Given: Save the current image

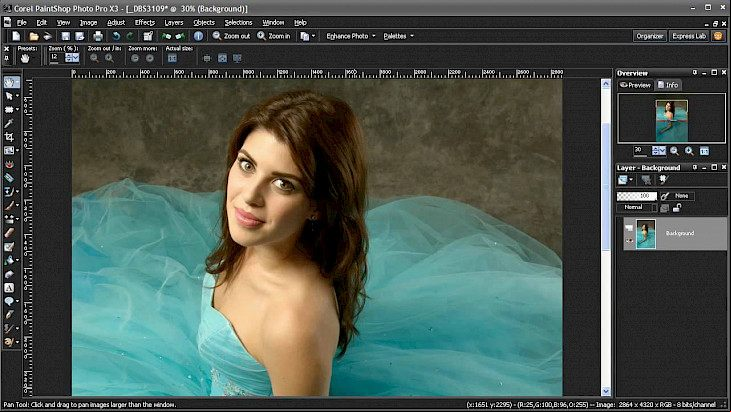Looking at the screenshot, I should [x=66, y=36].
